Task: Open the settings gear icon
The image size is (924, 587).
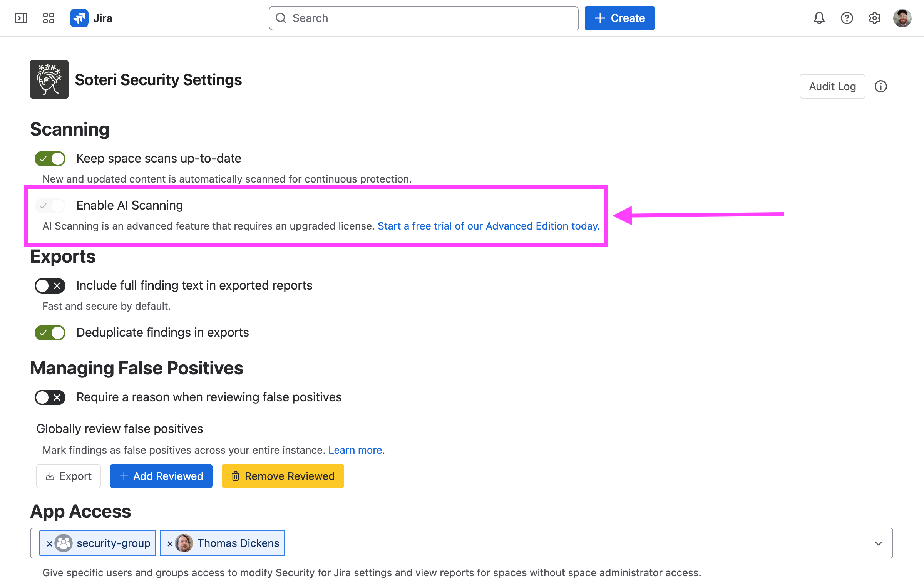Action: 874,18
